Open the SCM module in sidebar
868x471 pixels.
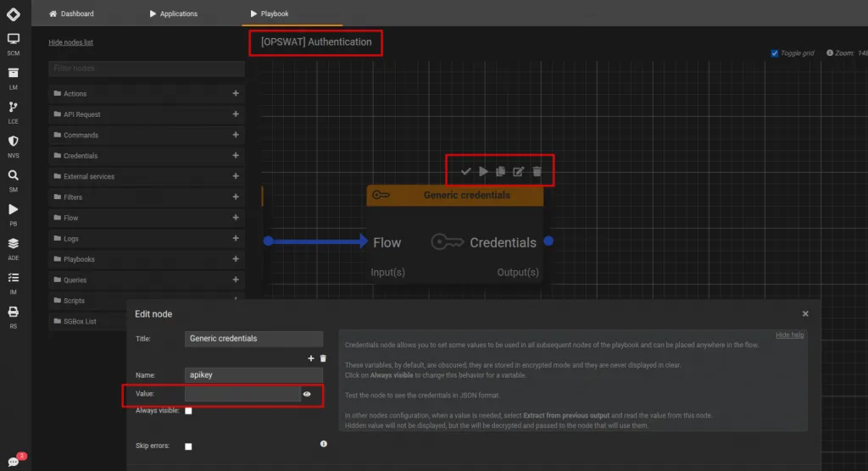14,44
